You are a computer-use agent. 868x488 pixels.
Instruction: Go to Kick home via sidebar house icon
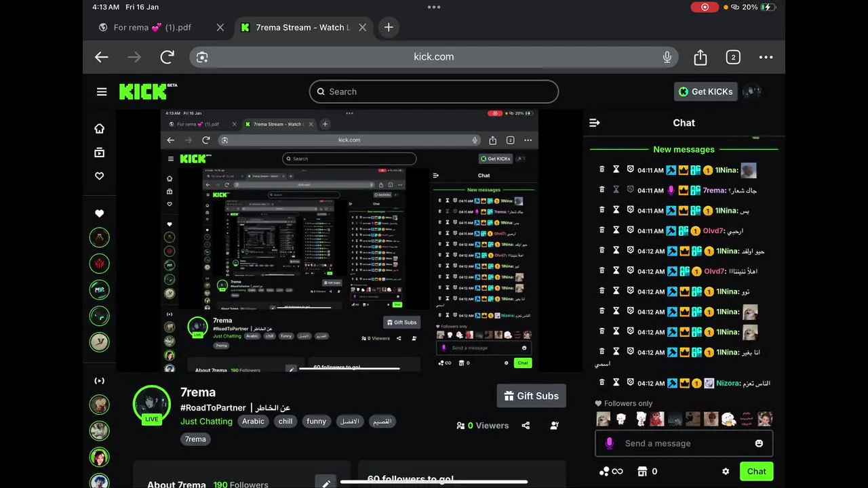(100, 129)
